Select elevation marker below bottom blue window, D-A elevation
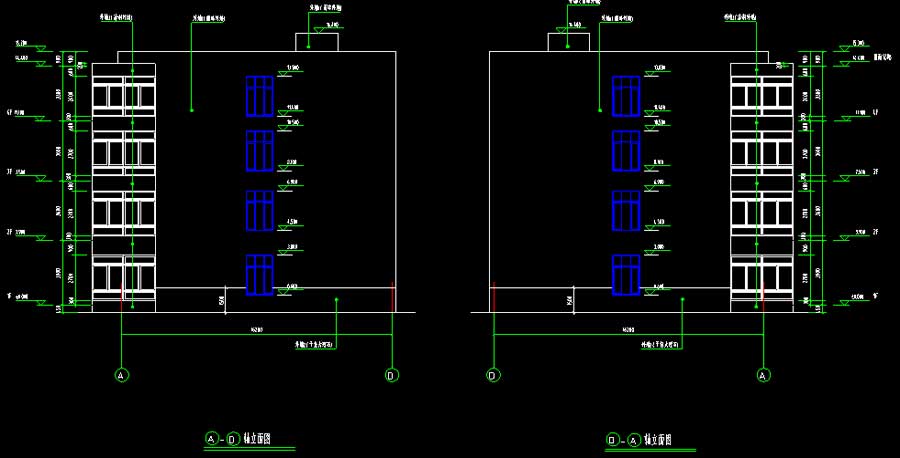The image size is (900, 458). (657, 289)
